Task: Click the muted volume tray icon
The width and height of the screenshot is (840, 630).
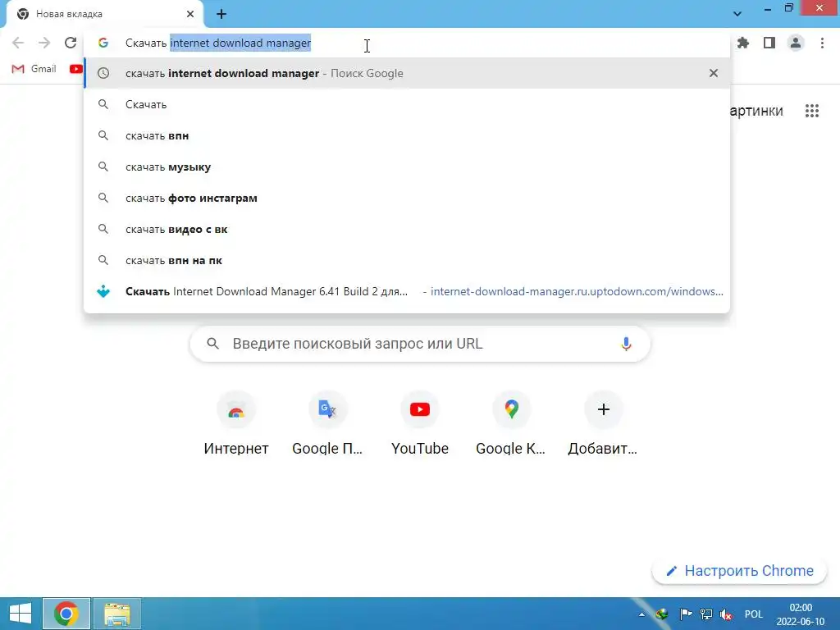Action: click(x=726, y=614)
